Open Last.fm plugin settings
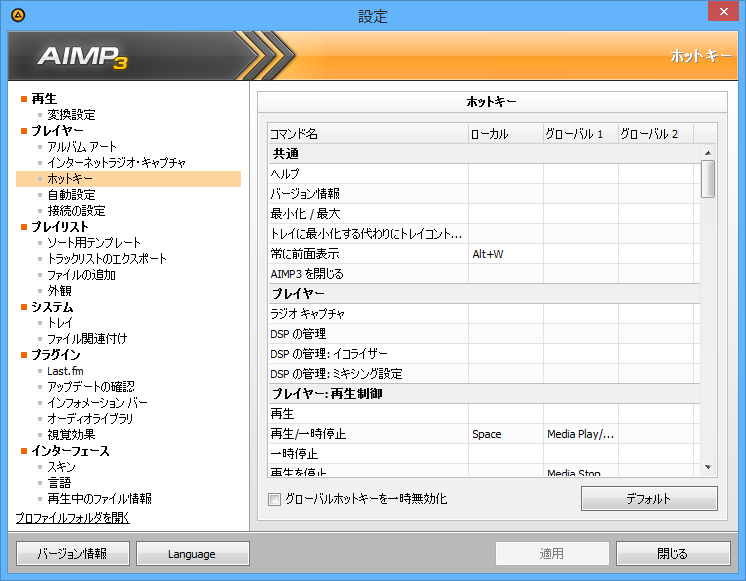 [x=65, y=371]
